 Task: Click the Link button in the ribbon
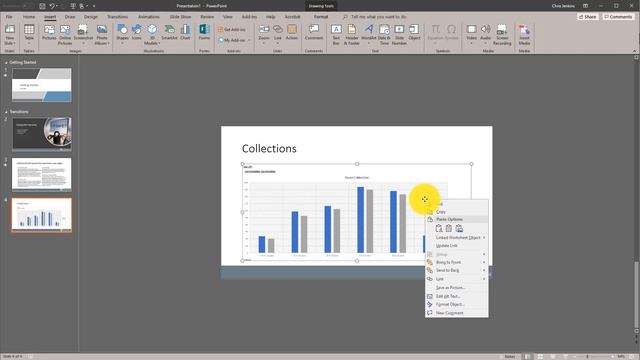(x=278, y=34)
